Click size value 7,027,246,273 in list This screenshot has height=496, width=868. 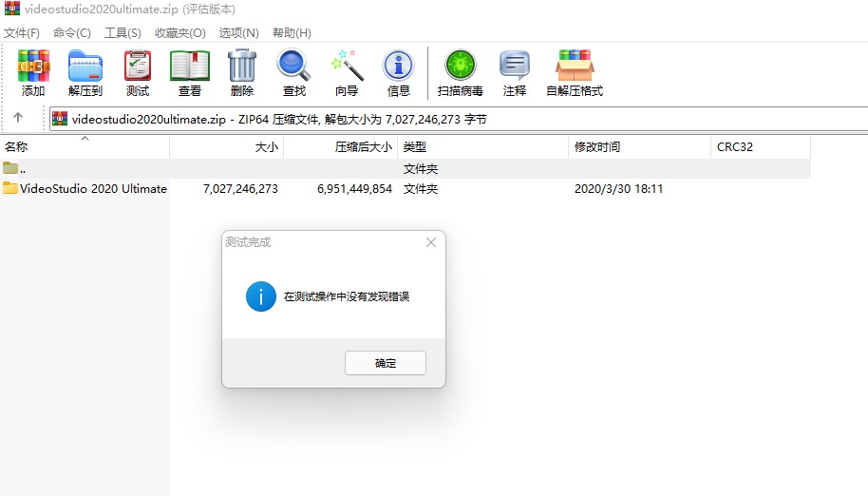click(240, 189)
